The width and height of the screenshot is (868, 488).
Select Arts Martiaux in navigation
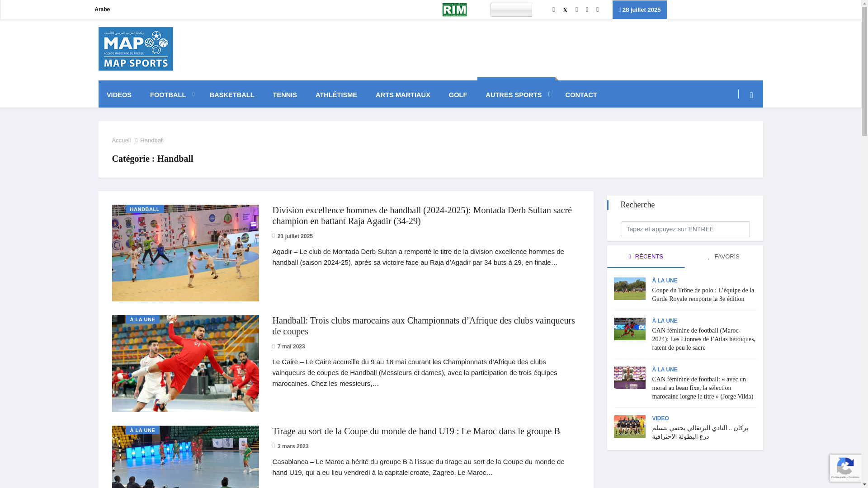click(x=403, y=95)
